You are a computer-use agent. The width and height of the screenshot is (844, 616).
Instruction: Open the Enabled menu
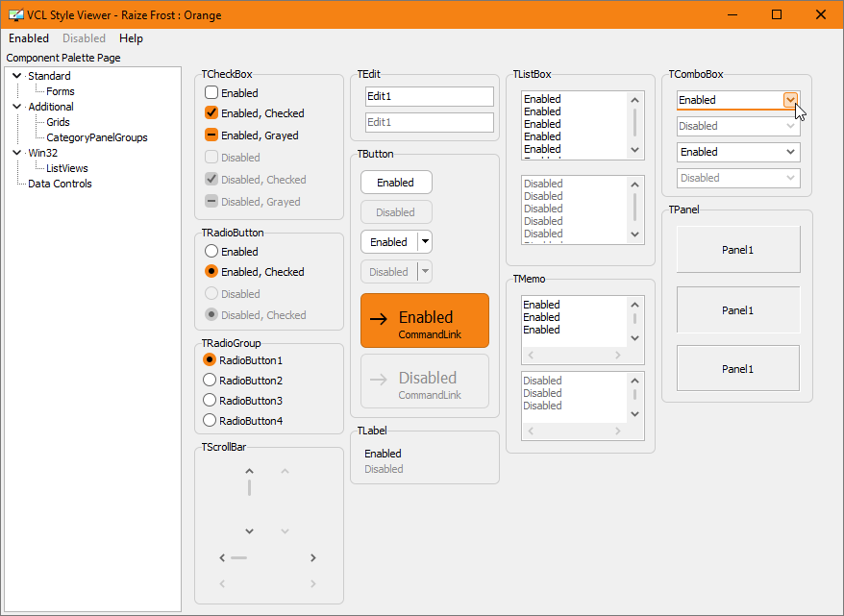click(29, 38)
